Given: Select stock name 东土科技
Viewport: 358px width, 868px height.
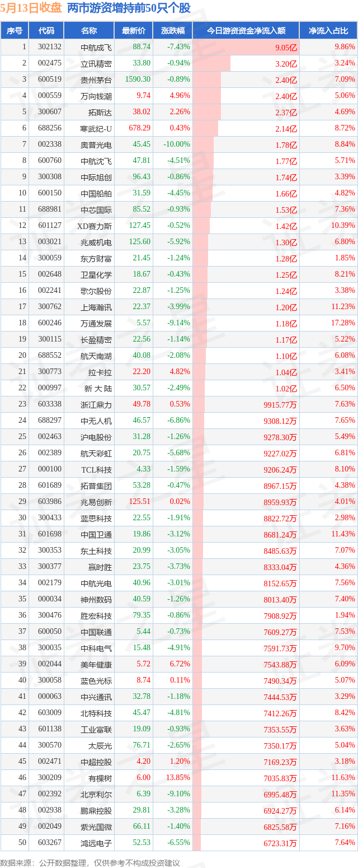Looking at the screenshot, I should [96, 551].
